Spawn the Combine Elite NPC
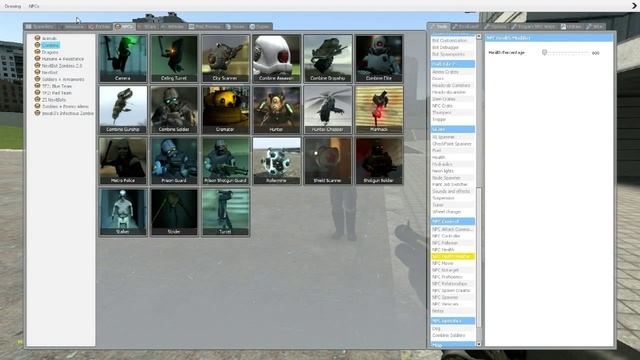This screenshot has height=360, width=640. click(379, 58)
